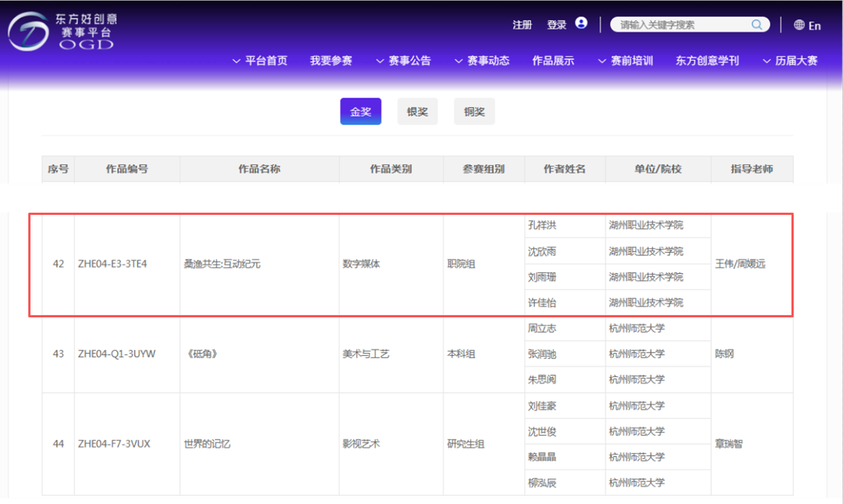Click the 研究生组 group cell
Image resolution: width=843 pixels, height=504 pixels.
(466, 444)
